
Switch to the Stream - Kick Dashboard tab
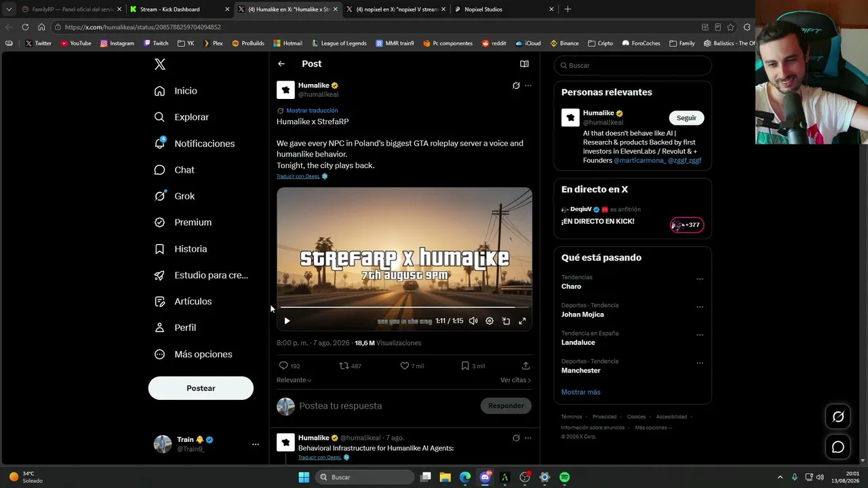(178, 9)
